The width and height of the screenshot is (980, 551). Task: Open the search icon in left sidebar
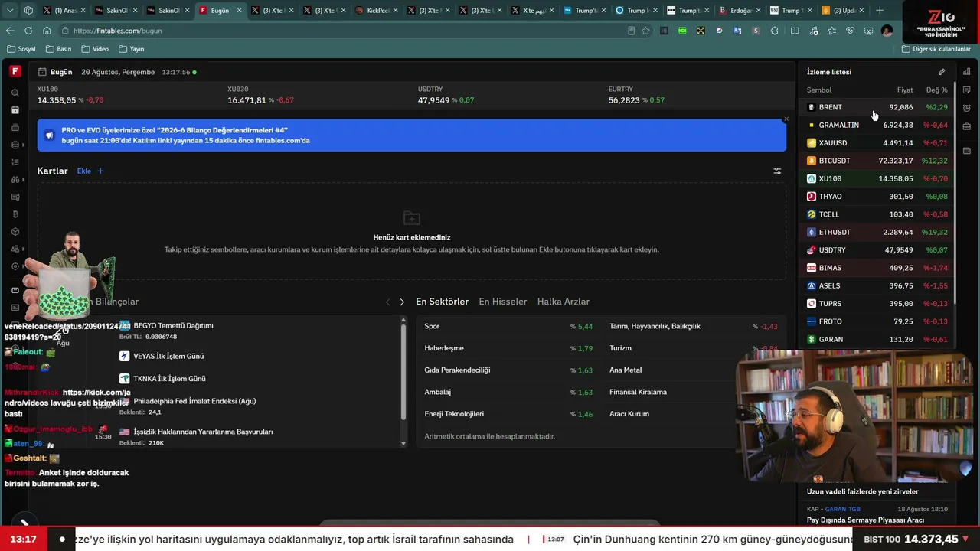click(x=15, y=93)
